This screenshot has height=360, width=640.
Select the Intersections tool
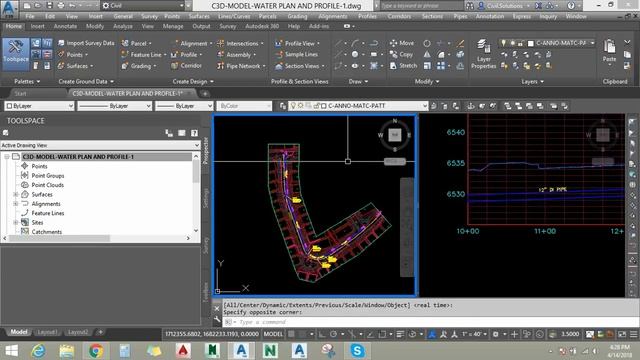tap(240, 43)
